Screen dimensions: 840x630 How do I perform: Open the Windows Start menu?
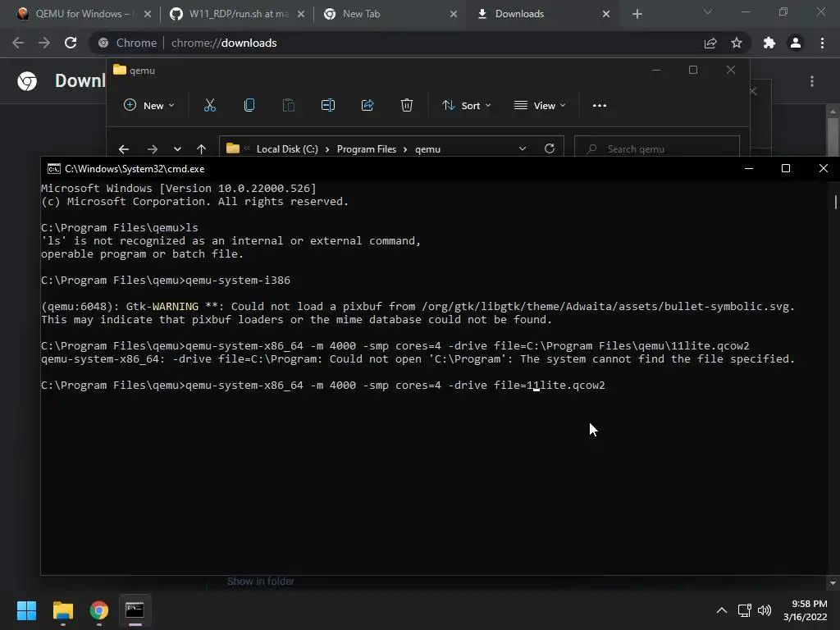(26, 610)
